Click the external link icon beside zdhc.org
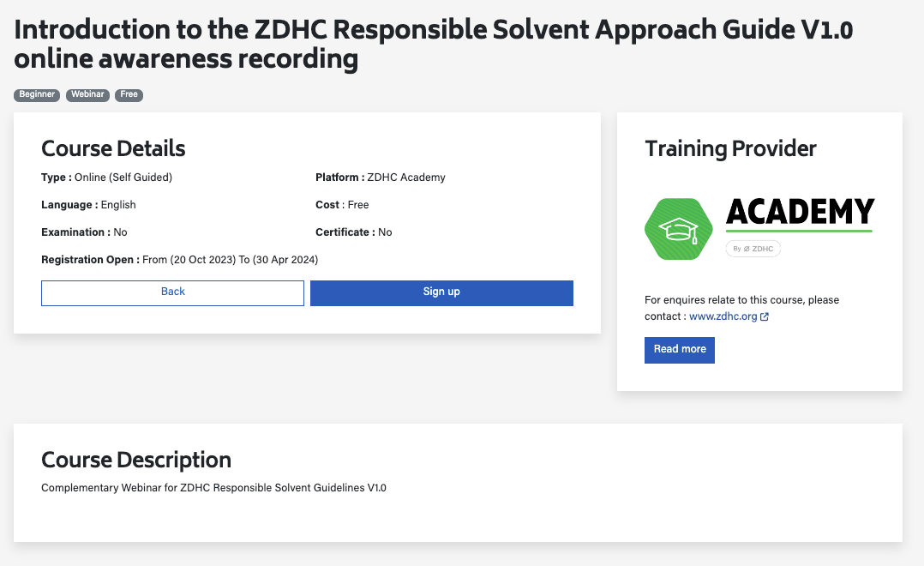Image resolution: width=924 pixels, height=566 pixels. pos(765,316)
